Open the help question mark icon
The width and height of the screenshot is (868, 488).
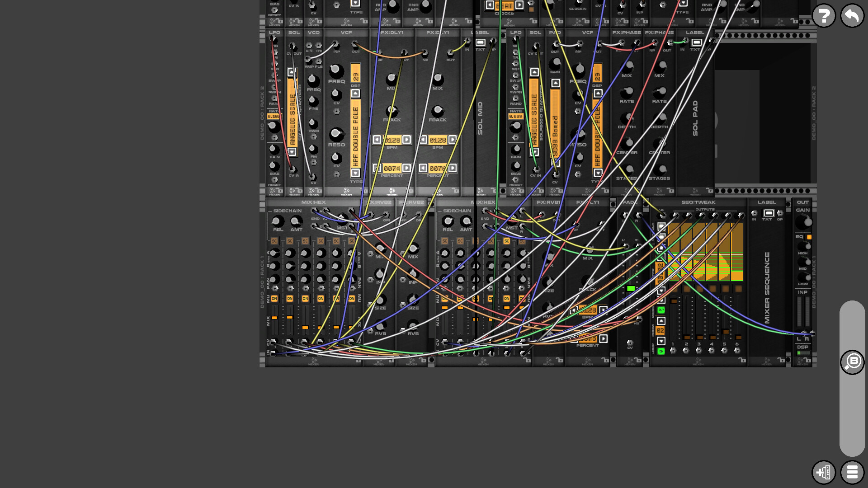tap(824, 15)
